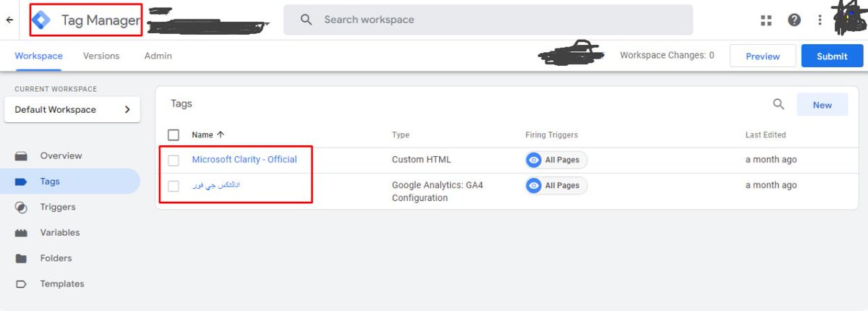868x311 pixels.
Task: Expand the Default Workspace selector
Action: (x=72, y=110)
